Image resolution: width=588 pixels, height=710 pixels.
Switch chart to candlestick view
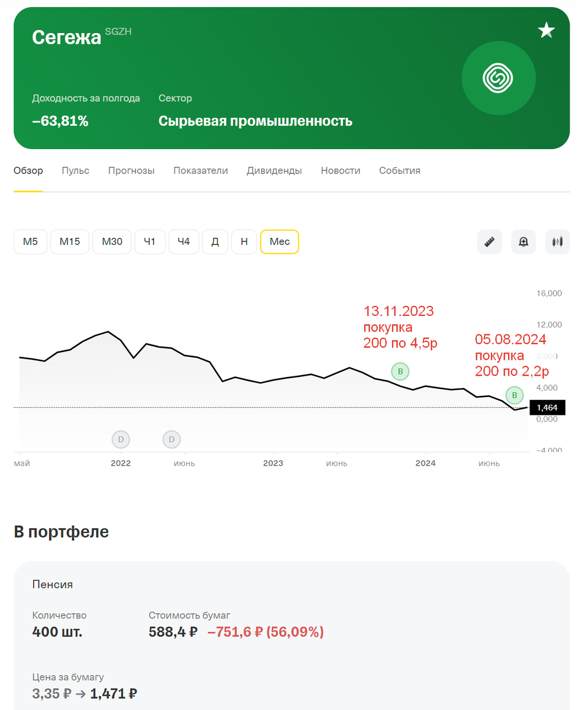[557, 241]
